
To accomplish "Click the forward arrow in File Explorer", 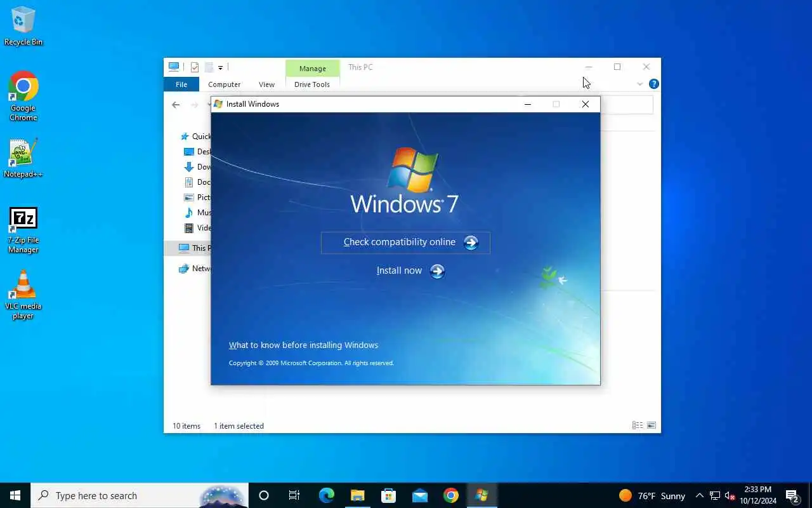I will click(195, 105).
